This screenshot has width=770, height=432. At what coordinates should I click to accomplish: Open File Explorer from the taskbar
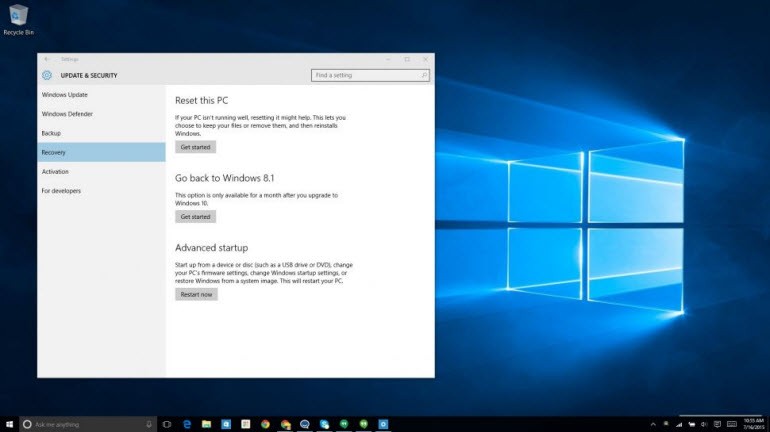click(206, 424)
